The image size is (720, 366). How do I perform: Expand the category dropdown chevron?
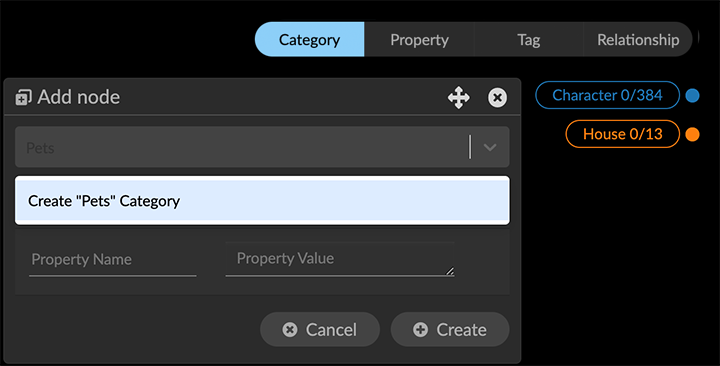coord(490,147)
